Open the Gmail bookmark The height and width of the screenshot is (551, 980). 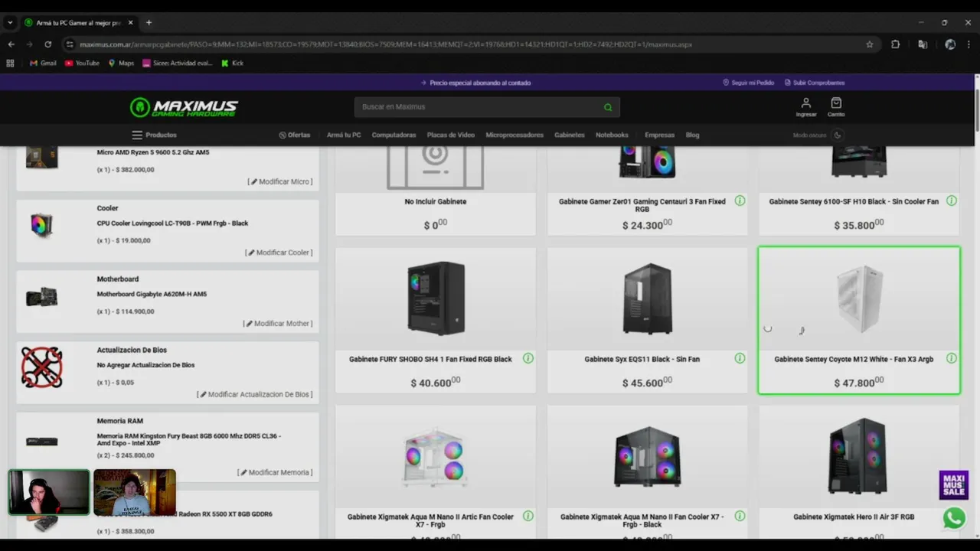click(x=43, y=64)
